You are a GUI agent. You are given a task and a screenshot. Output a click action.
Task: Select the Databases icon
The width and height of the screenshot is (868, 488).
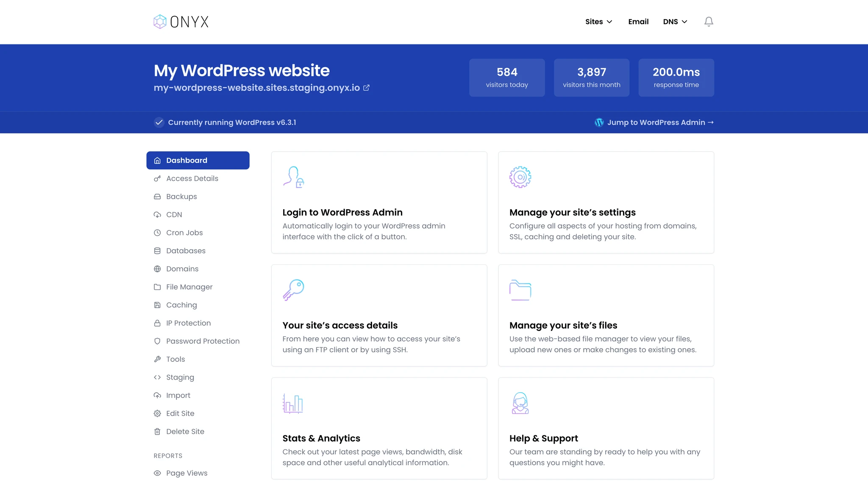pyautogui.click(x=157, y=250)
